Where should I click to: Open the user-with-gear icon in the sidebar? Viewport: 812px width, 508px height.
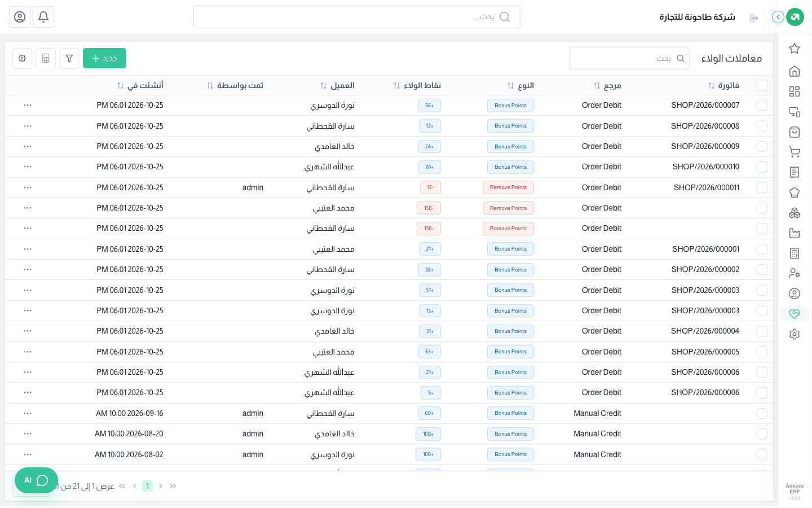coord(795,273)
